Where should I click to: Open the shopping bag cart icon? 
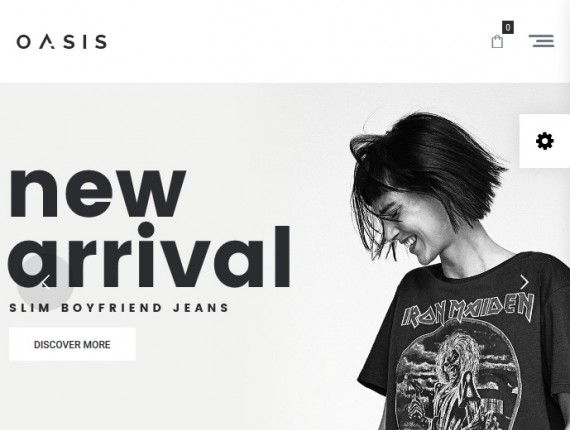497,41
